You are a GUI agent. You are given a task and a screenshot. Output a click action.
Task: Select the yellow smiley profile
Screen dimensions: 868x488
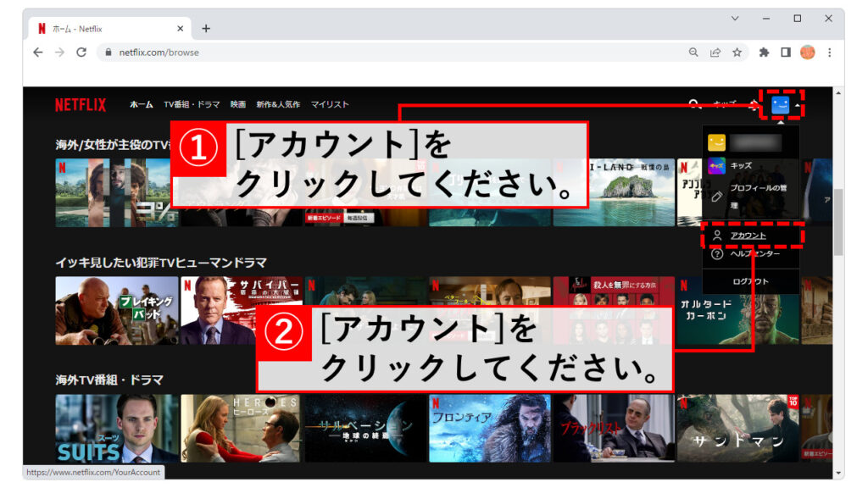click(x=717, y=142)
